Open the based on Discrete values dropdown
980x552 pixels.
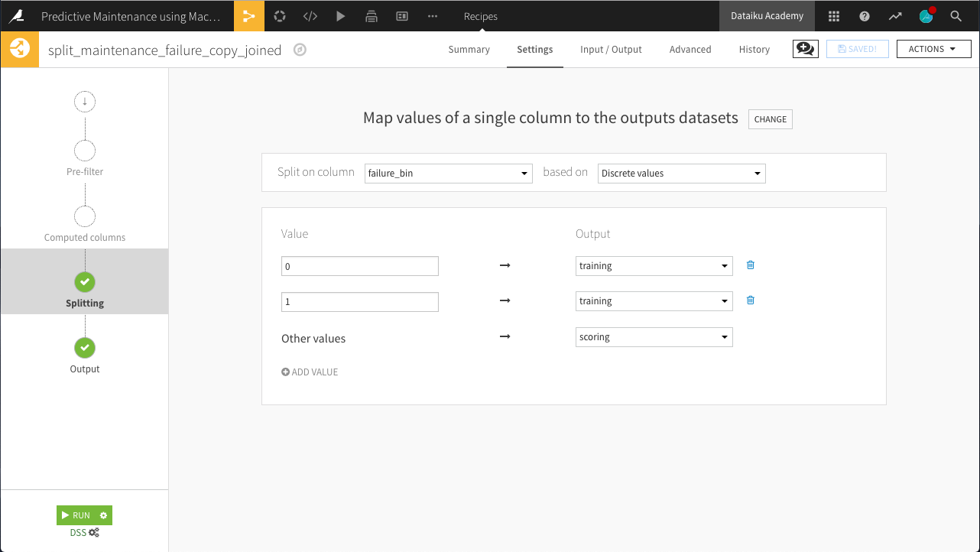pos(682,174)
